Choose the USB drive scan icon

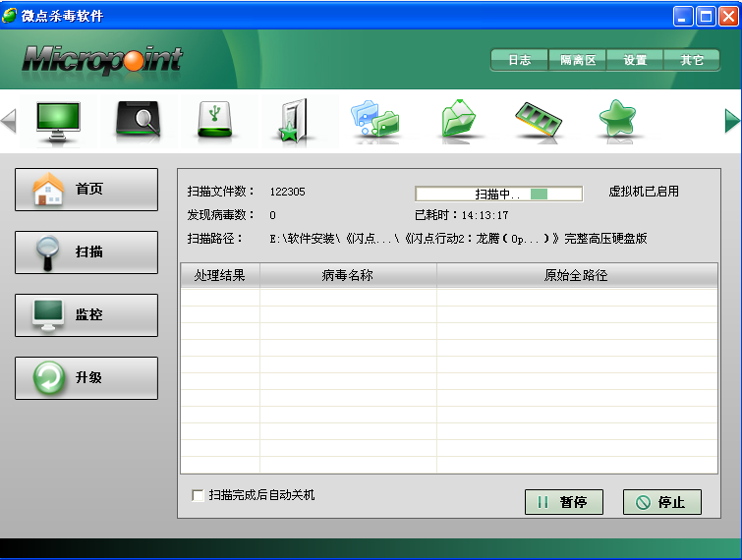(215, 119)
